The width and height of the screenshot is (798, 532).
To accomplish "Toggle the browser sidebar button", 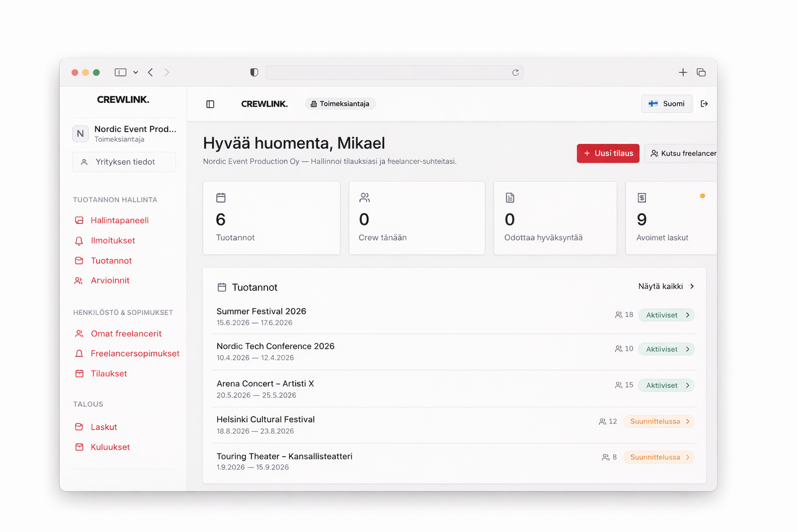I will coord(121,73).
